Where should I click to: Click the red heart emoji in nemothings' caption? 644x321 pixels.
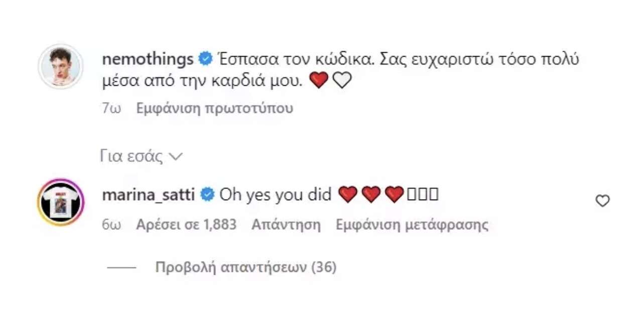tap(319, 81)
